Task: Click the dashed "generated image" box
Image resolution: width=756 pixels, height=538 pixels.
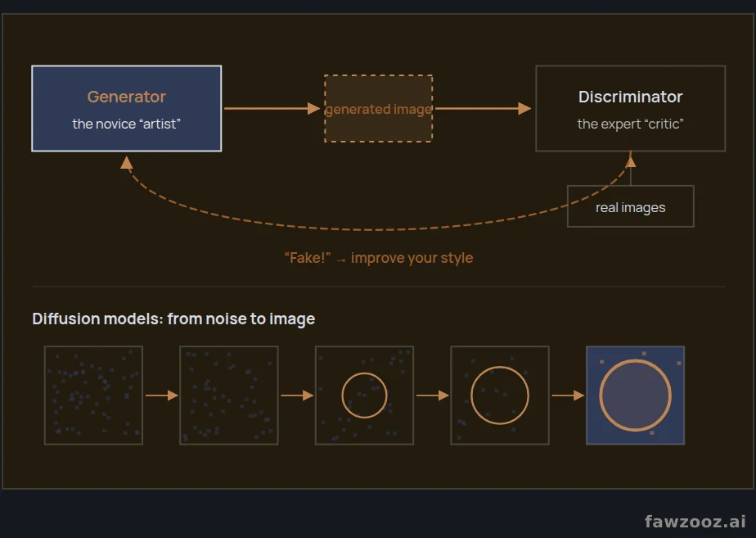Action: 379,109
